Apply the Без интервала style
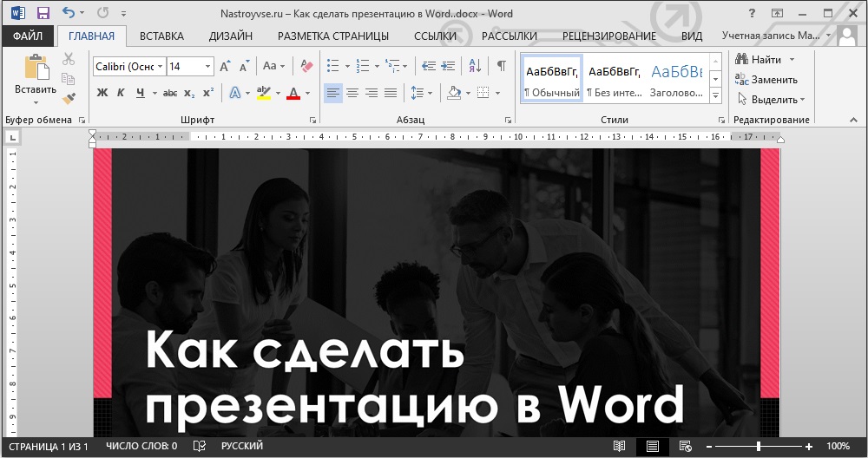The height and width of the screenshot is (458, 868). click(615, 78)
